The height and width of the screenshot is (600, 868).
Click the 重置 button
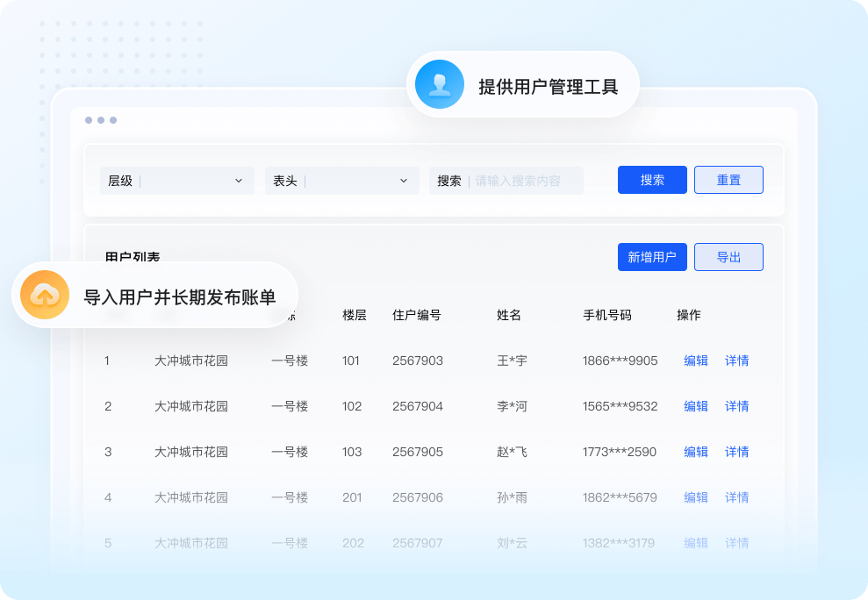(x=728, y=180)
